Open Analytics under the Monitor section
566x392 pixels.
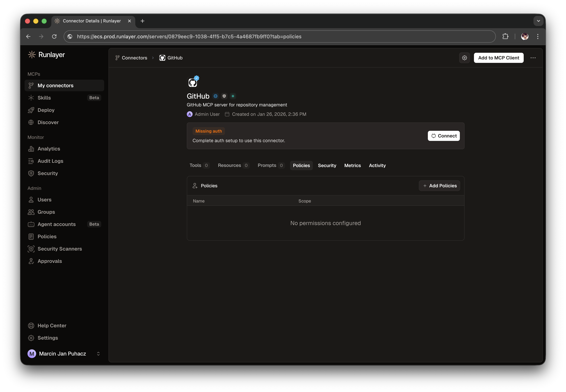[49, 149]
